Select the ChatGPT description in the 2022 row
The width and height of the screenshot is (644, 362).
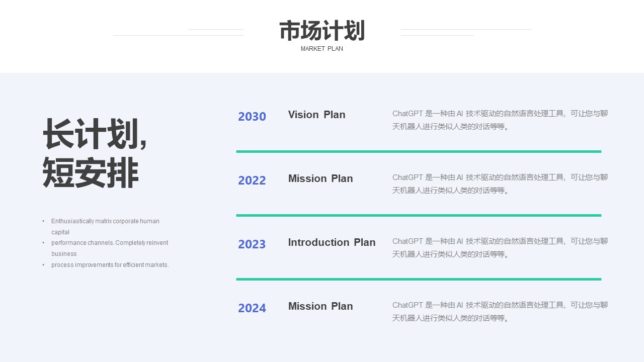click(x=500, y=184)
